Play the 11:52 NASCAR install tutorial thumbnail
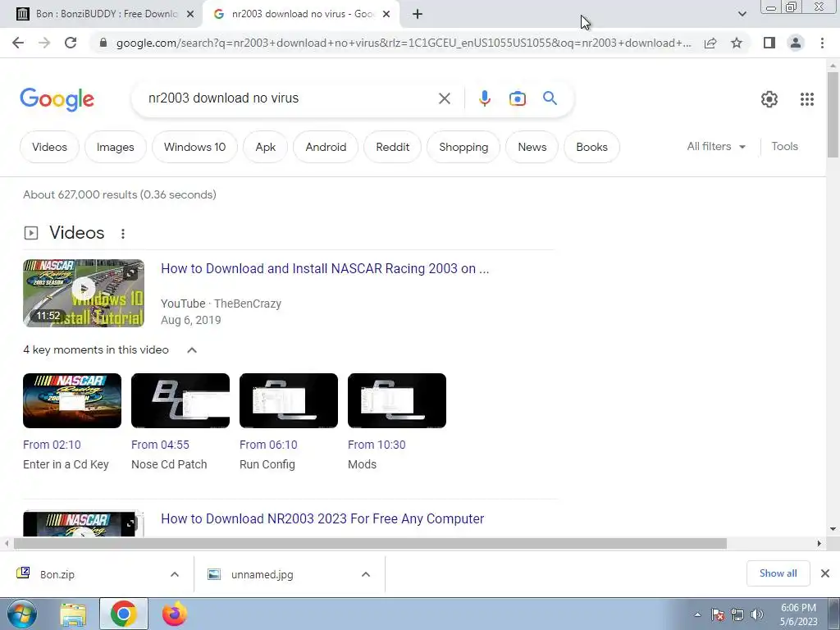The height and width of the screenshot is (630, 840). 84,293
